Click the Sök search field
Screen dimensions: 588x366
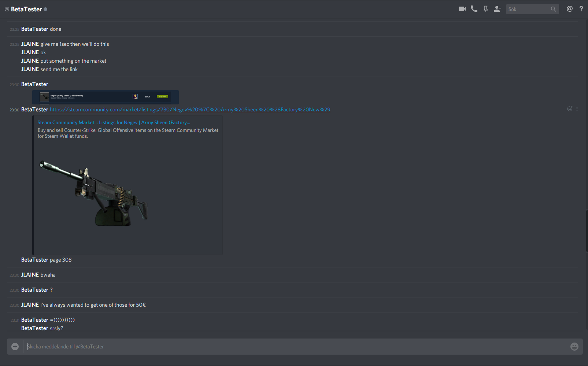pos(528,9)
